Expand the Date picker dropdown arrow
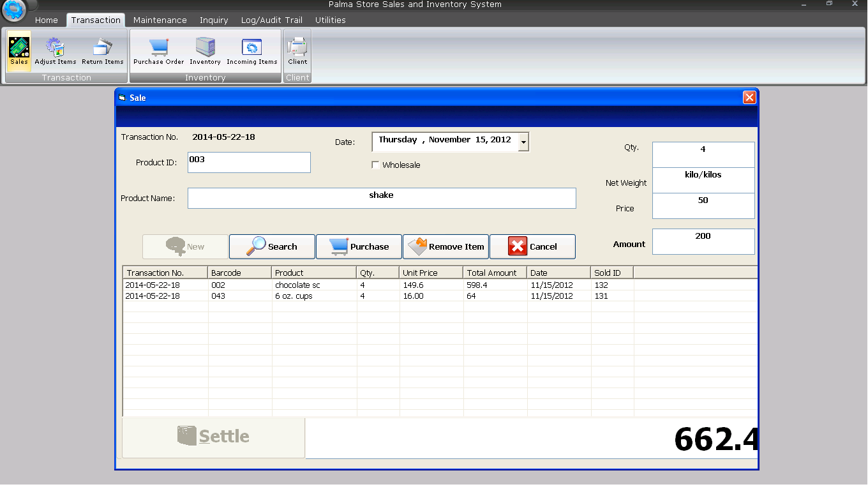 tap(523, 142)
